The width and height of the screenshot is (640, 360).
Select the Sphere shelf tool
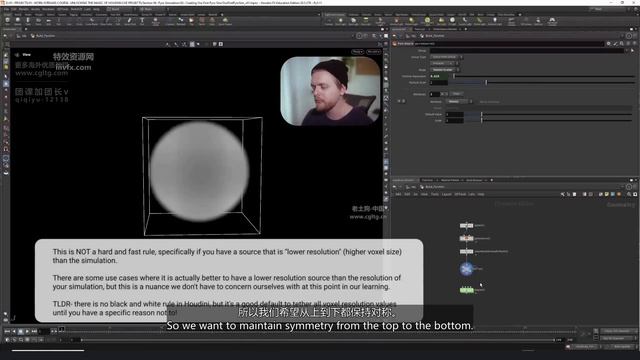[18, 21]
